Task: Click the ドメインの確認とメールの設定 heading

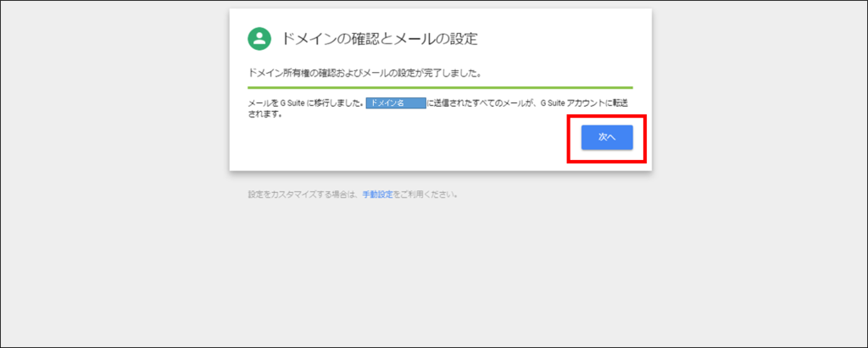Action: click(x=379, y=39)
